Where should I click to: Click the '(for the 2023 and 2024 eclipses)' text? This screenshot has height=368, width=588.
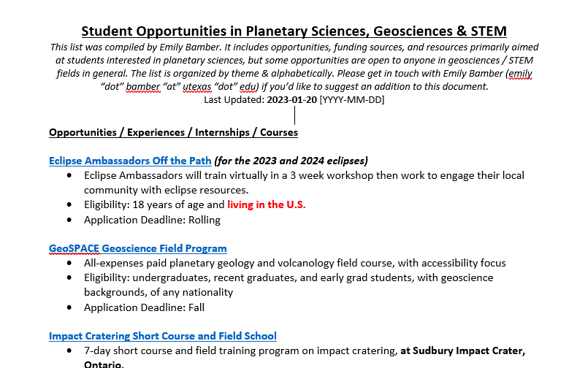[x=291, y=161]
